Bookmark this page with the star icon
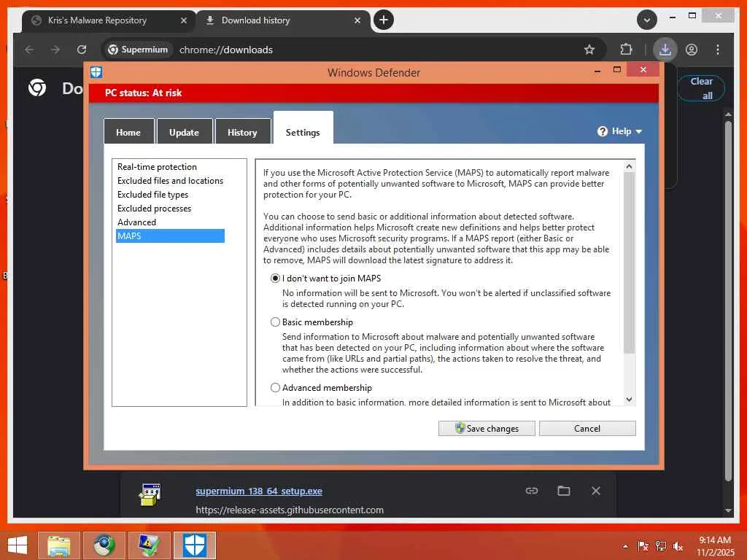The image size is (747, 560). pyautogui.click(x=589, y=50)
